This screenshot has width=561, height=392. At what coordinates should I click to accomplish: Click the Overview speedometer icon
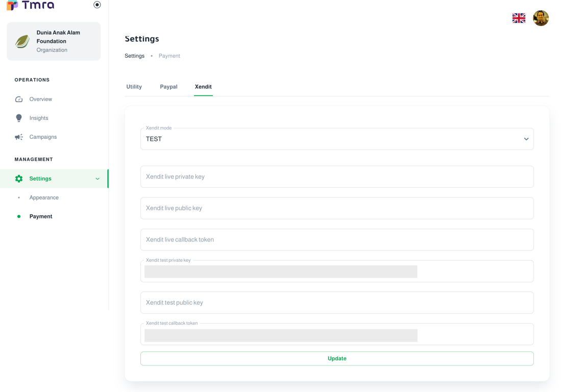pos(18,99)
